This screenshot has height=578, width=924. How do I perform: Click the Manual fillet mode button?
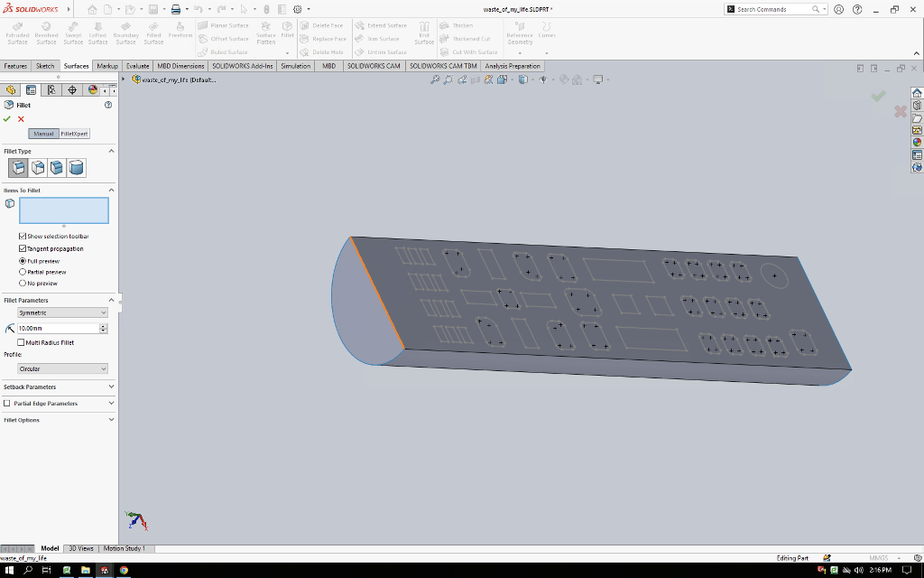(43, 134)
